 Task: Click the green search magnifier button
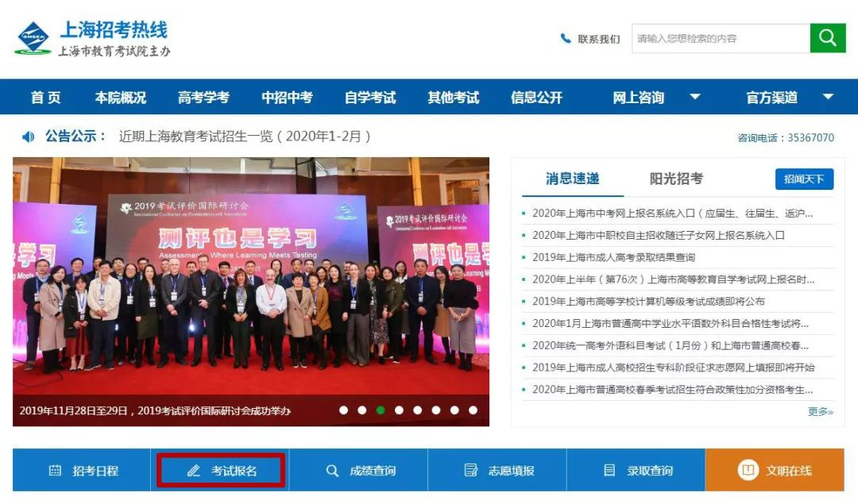(x=827, y=38)
